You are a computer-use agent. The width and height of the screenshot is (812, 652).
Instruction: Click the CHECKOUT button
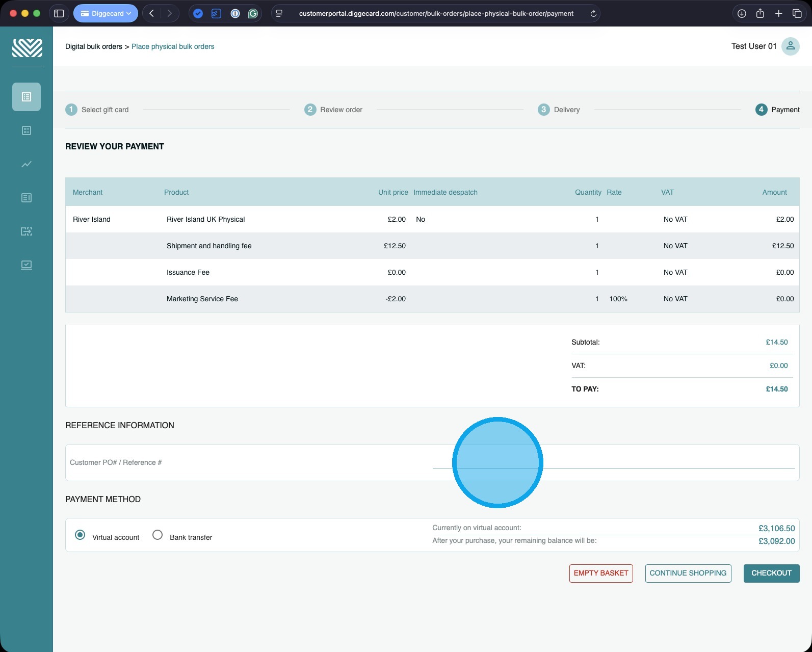pos(771,573)
